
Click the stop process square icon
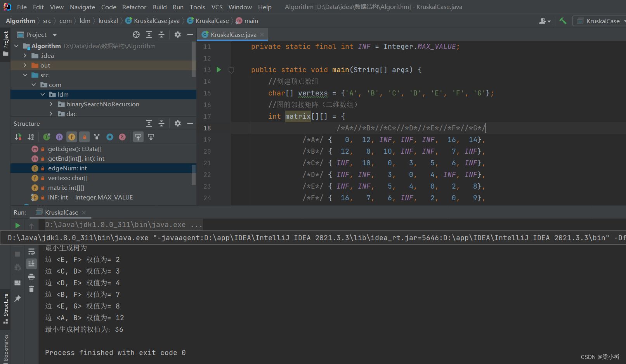click(17, 254)
